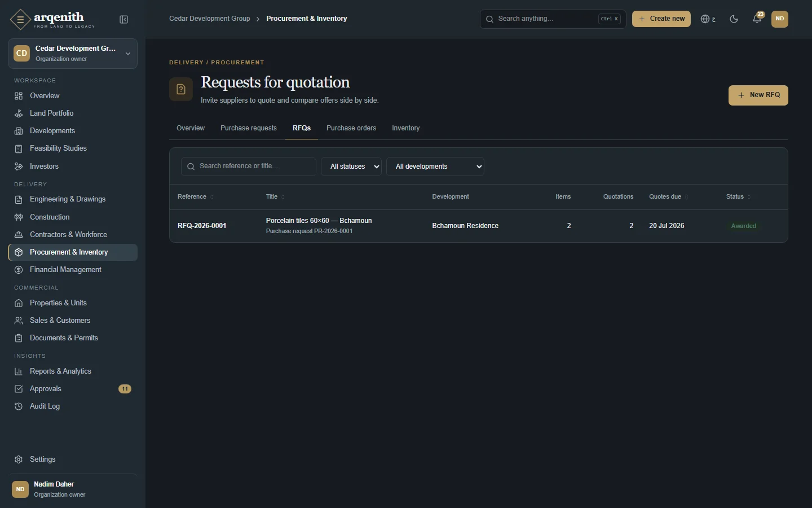The image size is (812, 508).
Task: Open Land Portfolio from sidebar
Action: pos(73,113)
